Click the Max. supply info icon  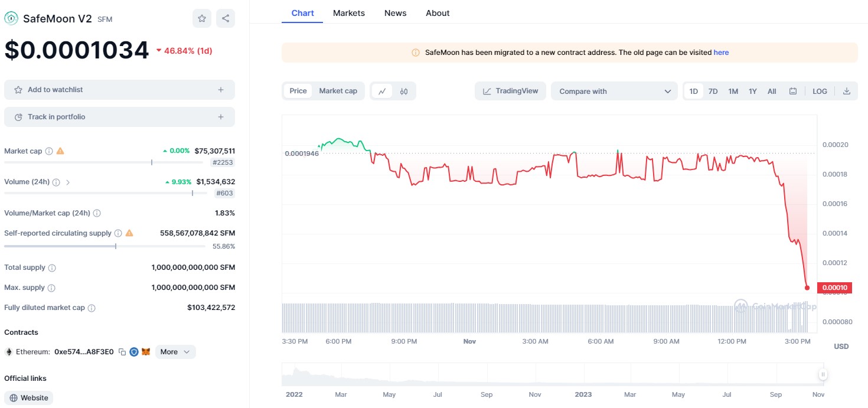click(x=51, y=288)
